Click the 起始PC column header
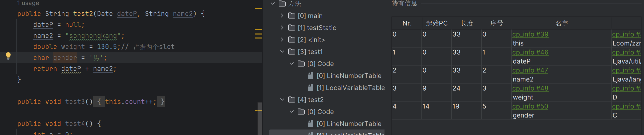Screen dimensions: 644x135 (436, 23)
